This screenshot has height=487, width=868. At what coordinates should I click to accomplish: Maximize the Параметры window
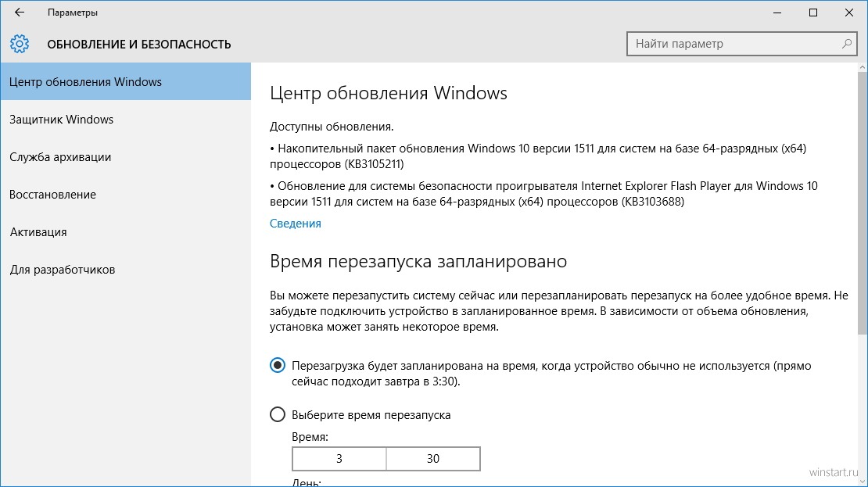point(813,13)
